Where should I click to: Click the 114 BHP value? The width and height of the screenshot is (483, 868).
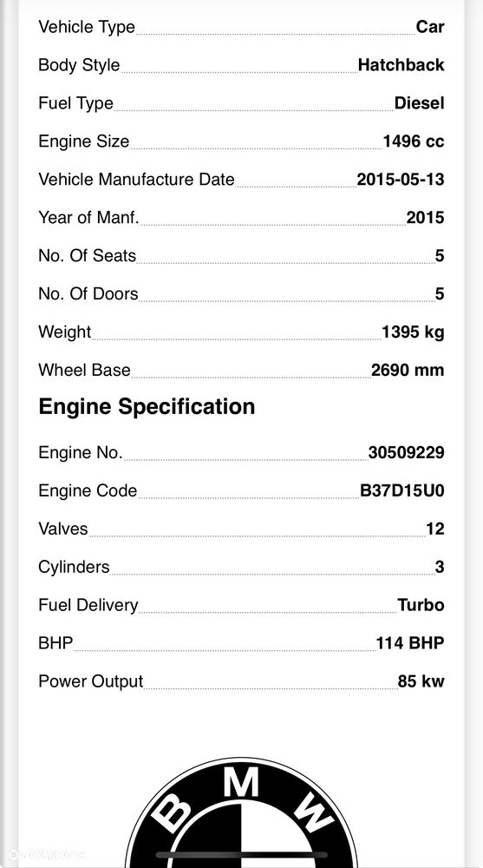(x=410, y=642)
